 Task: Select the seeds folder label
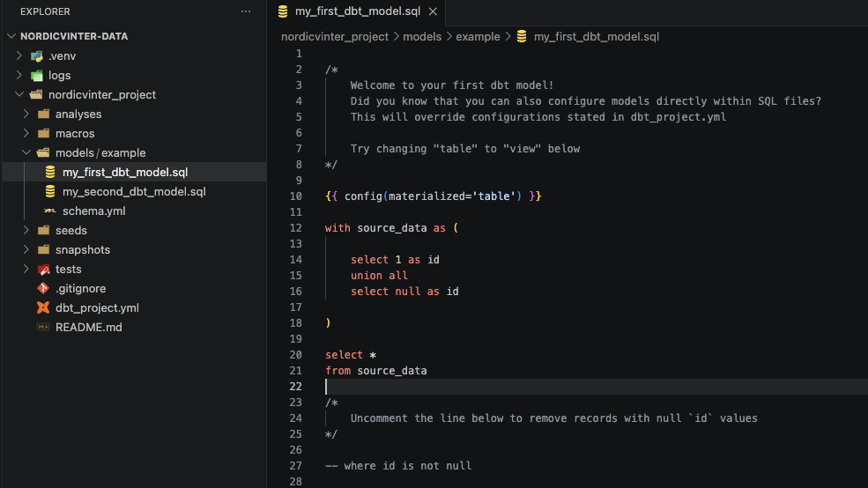coord(70,230)
